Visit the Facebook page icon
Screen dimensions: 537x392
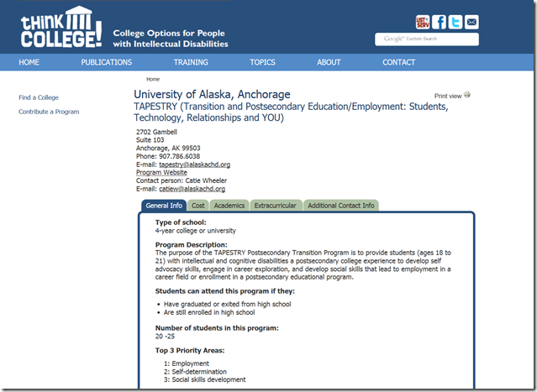439,22
